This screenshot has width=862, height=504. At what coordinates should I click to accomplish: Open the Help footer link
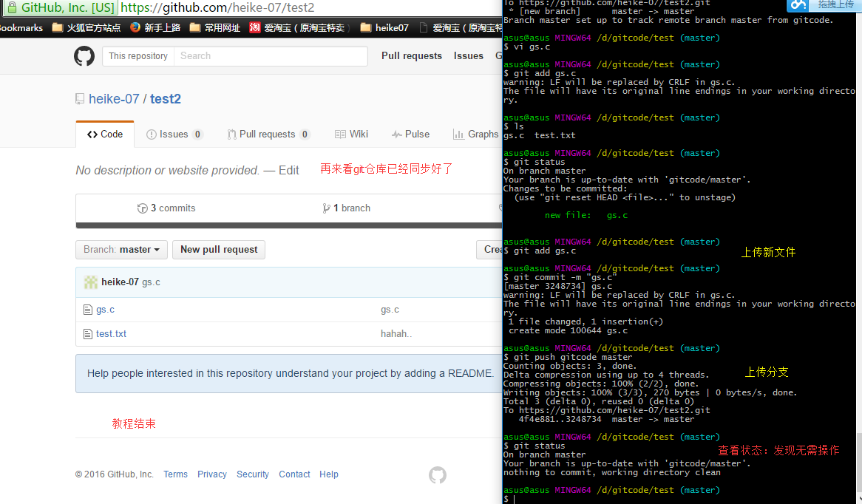(x=329, y=474)
